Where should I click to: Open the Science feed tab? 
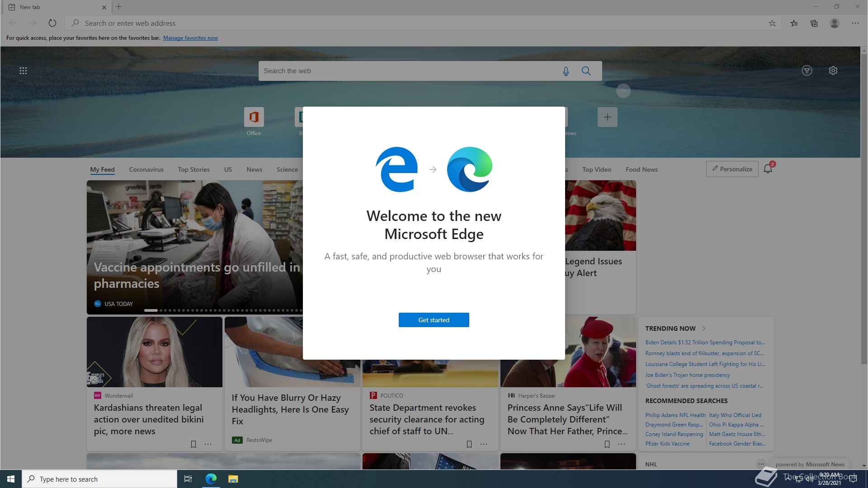click(287, 169)
